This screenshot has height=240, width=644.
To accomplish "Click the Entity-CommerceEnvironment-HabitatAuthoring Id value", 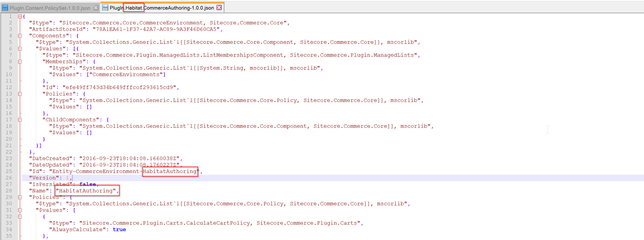I will (x=124, y=171).
